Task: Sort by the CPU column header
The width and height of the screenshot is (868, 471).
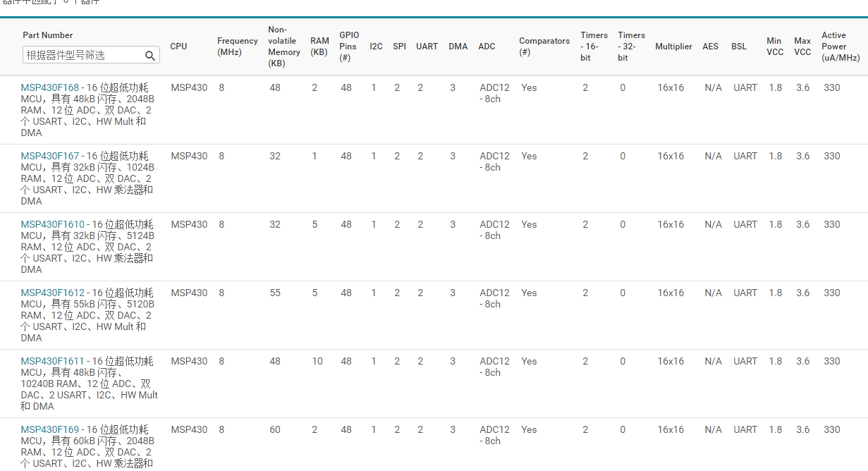Action: 178,47
